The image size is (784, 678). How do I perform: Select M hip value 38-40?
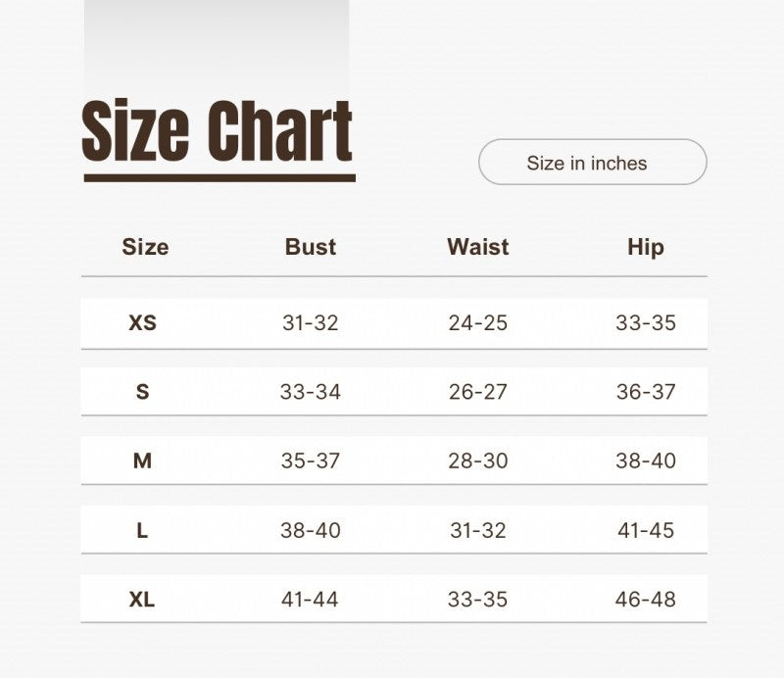pyautogui.click(x=646, y=461)
